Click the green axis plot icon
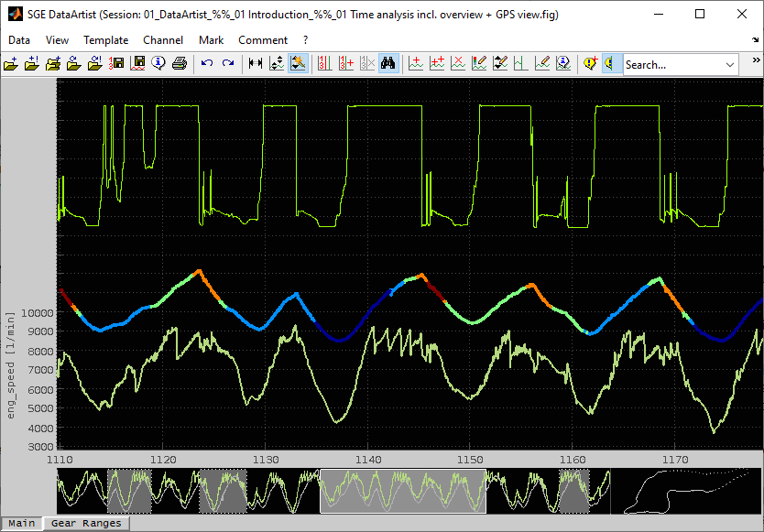The image size is (764, 532). tap(521, 63)
